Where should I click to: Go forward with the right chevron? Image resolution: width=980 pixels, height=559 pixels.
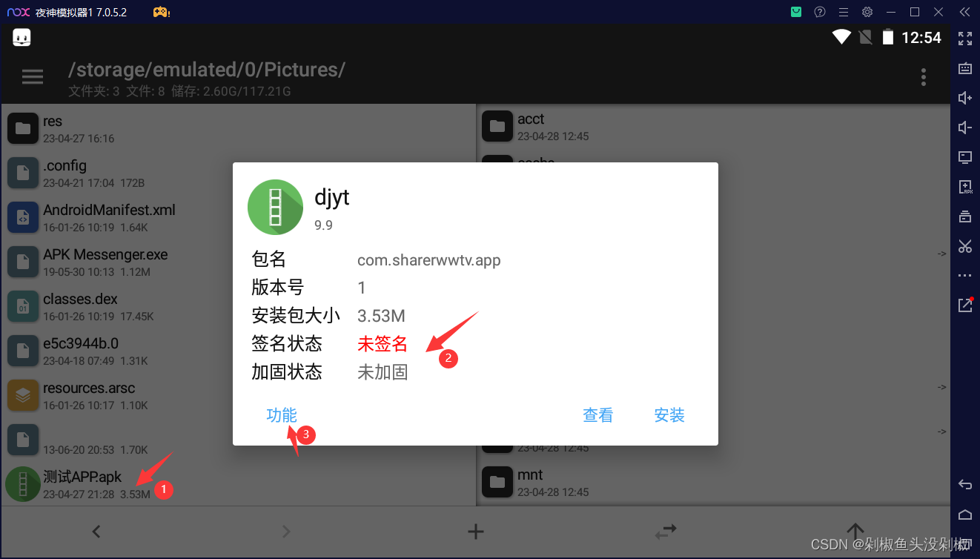pos(286,531)
